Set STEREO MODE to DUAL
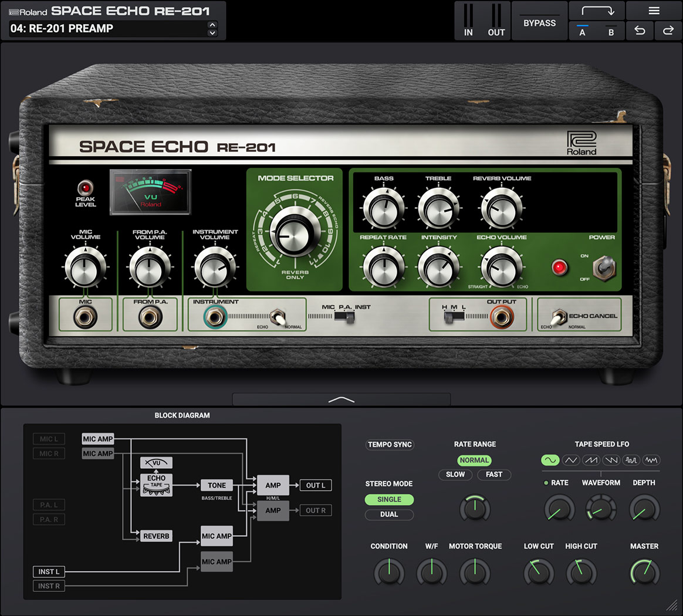683x616 pixels. 389,515
